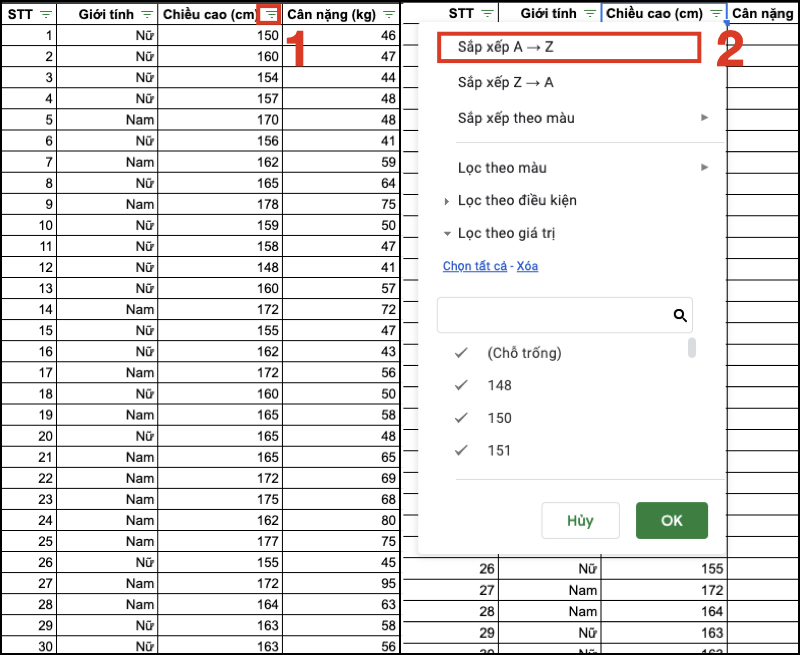Select height 175 cell in left table

(220, 499)
